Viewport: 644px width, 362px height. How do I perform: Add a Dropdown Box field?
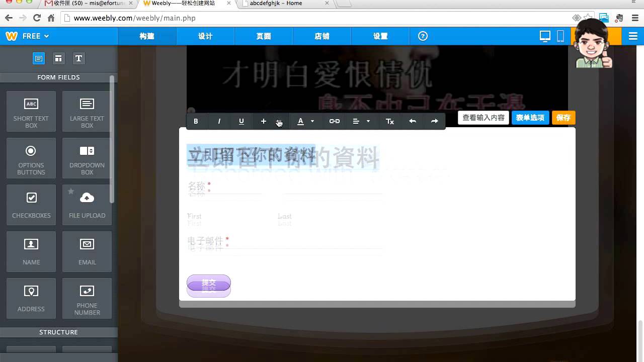pyautogui.click(x=87, y=158)
